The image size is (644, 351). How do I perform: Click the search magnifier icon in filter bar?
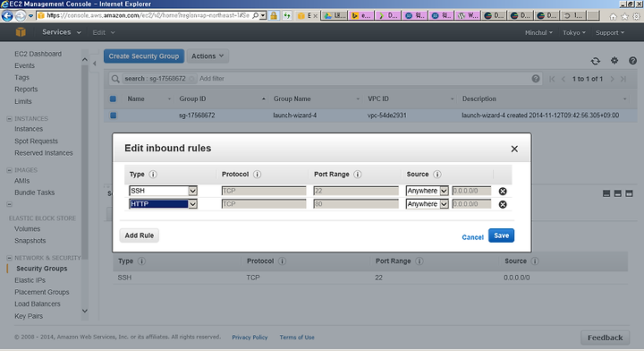(115, 79)
